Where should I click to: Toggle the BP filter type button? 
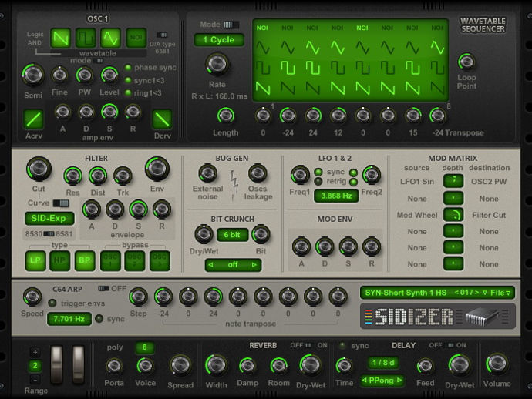[85, 260]
